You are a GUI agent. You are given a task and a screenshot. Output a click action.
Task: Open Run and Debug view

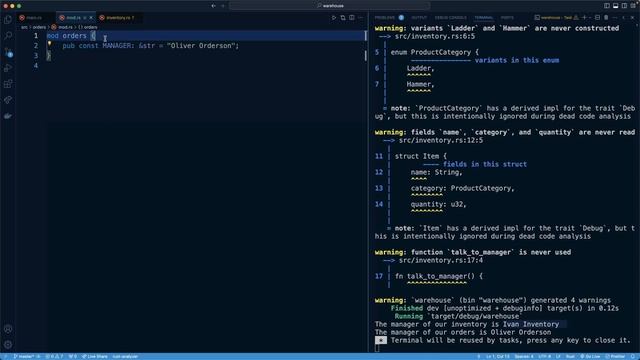tap(8, 68)
